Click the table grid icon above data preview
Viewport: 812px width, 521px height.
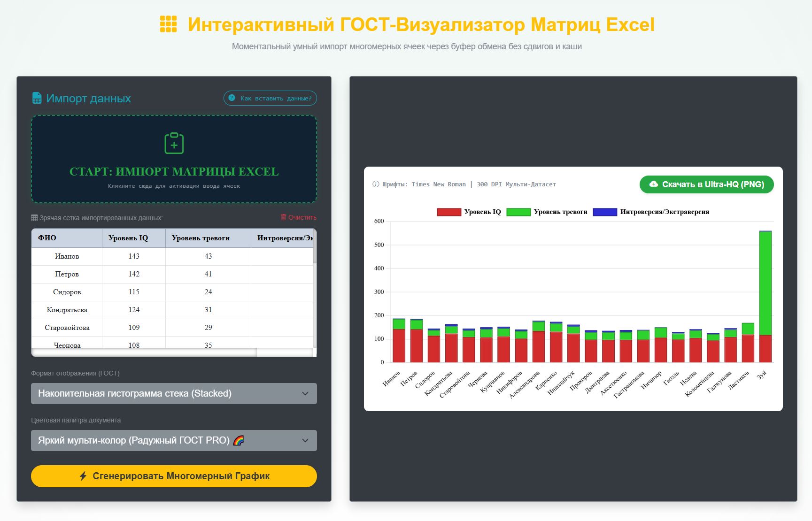pos(34,218)
